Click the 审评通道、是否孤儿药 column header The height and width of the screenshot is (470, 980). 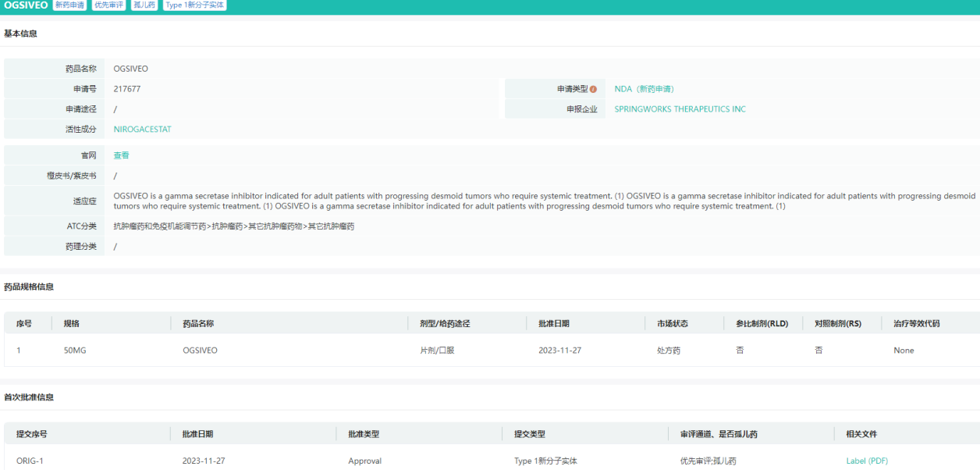pyautogui.click(x=719, y=434)
